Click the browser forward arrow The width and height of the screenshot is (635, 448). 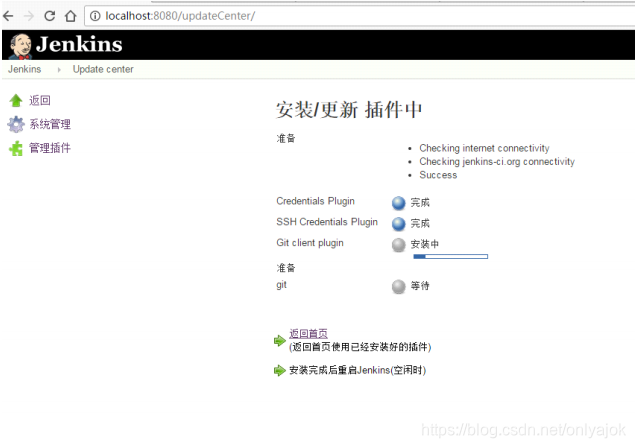[x=29, y=16]
